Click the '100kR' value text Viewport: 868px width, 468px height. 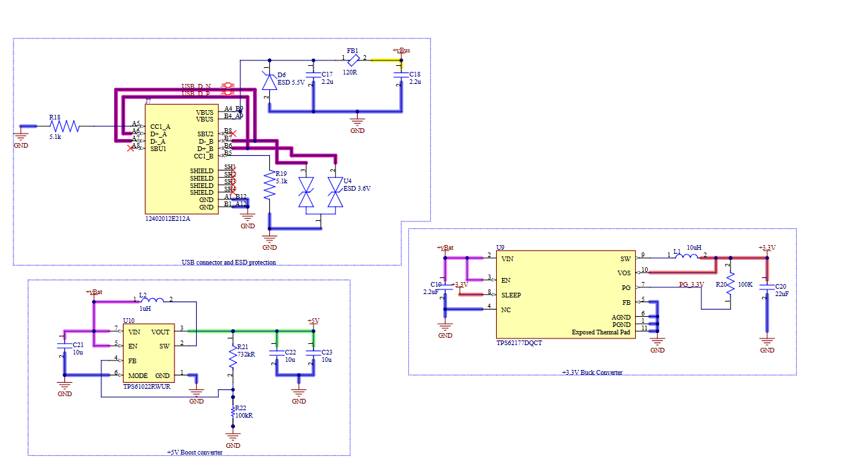click(x=244, y=416)
